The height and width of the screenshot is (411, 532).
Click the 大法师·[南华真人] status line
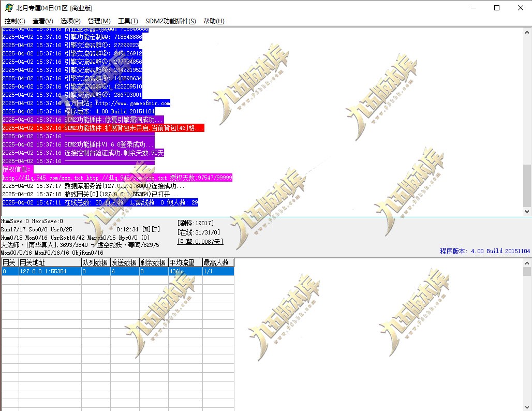tap(80, 245)
